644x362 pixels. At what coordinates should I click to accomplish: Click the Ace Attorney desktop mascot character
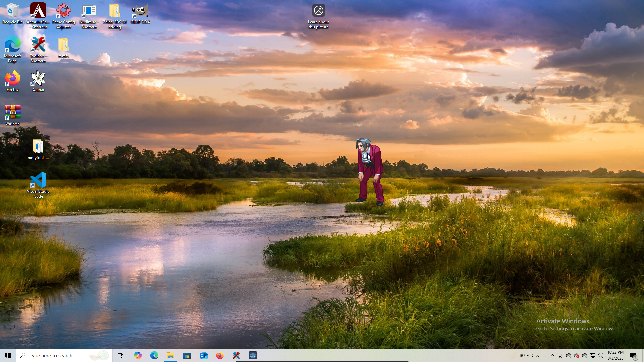[x=371, y=171]
